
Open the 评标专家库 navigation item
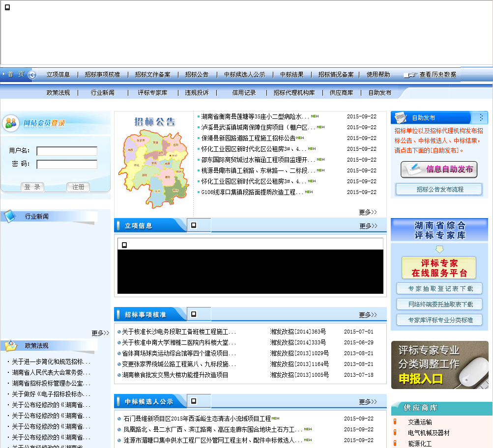click(152, 92)
